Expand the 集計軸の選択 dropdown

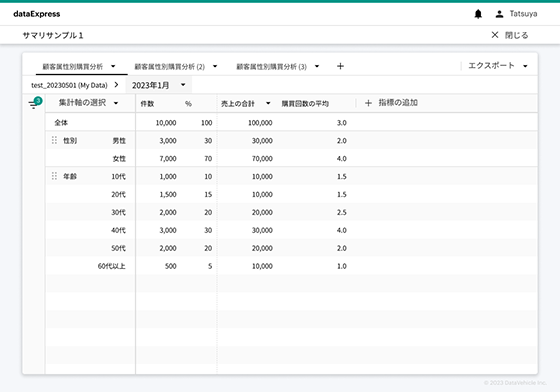116,103
